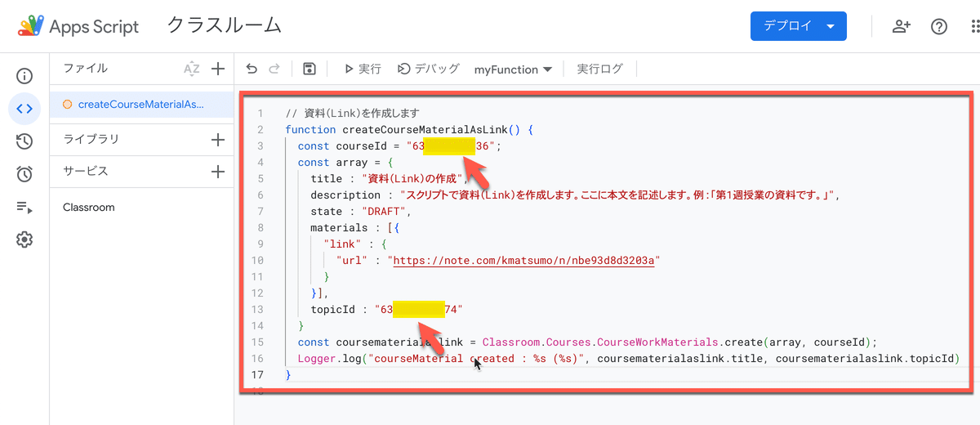Open the Triggers clock icon in sidebar
Image resolution: width=980 pixels, height=425 pixels.
pyautogui.click(x=24, y=174)
